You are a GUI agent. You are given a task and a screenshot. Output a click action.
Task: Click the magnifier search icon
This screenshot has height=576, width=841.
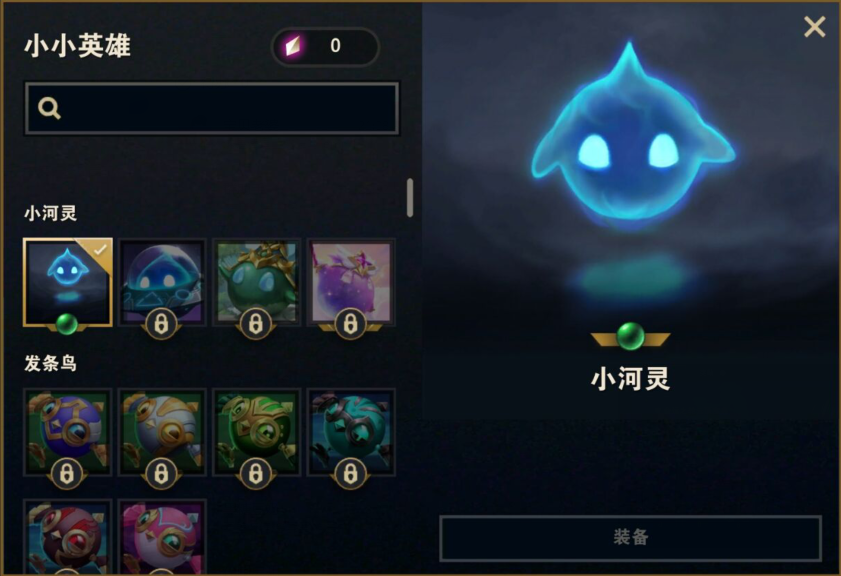(49, 108)
